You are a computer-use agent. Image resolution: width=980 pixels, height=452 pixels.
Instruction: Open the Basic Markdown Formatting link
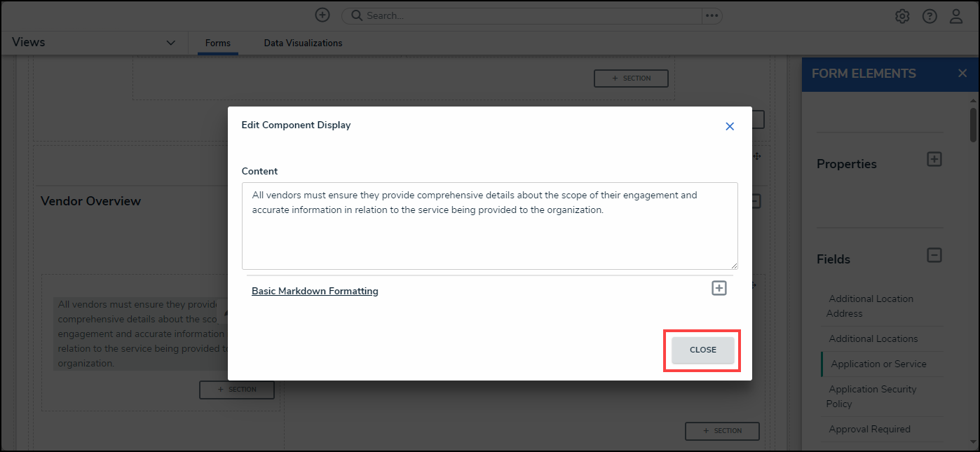315,291
